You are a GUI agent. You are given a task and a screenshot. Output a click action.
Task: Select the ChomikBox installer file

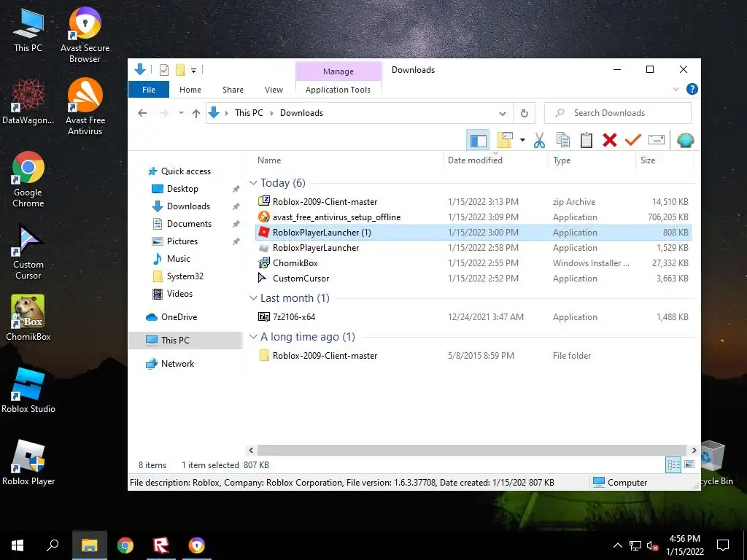click(x=473, y=262)
